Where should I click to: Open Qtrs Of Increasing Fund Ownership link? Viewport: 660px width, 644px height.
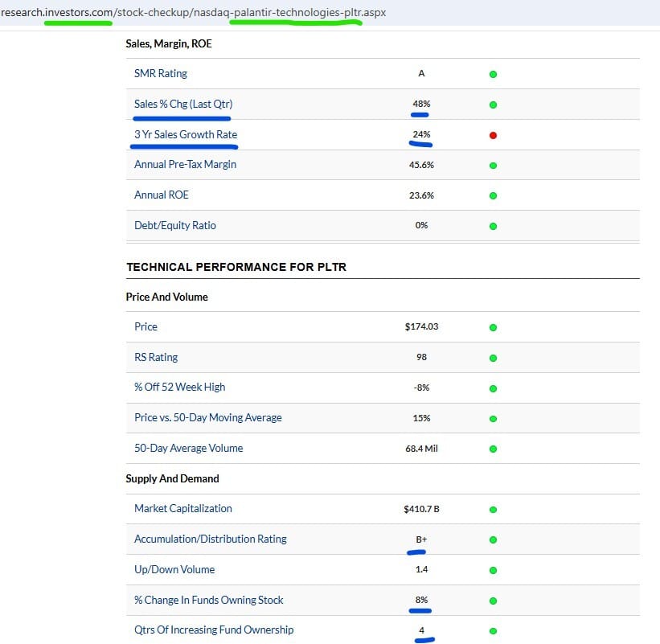[214, 630]
